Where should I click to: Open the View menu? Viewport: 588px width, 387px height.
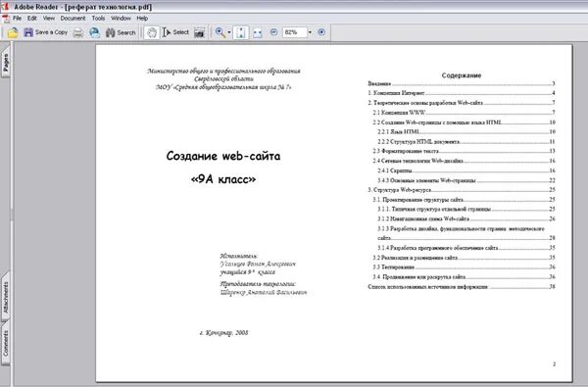pos(49,18)
